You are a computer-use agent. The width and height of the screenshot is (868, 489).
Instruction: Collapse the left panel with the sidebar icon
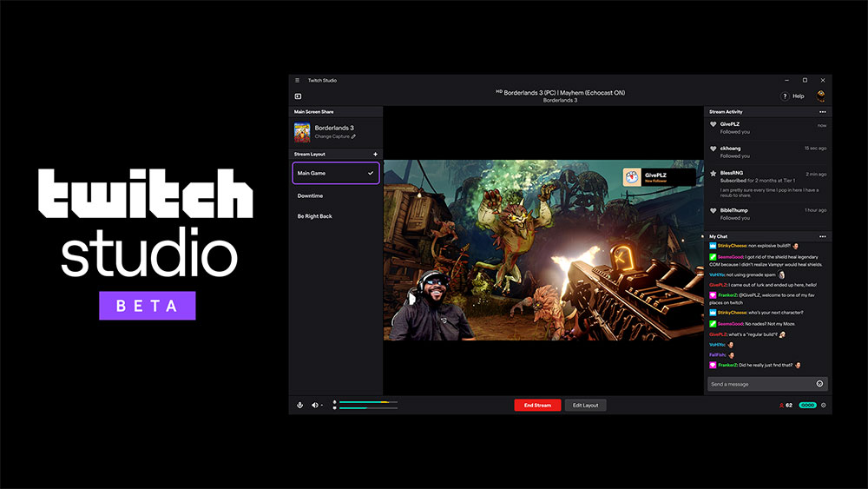point(298,96)
